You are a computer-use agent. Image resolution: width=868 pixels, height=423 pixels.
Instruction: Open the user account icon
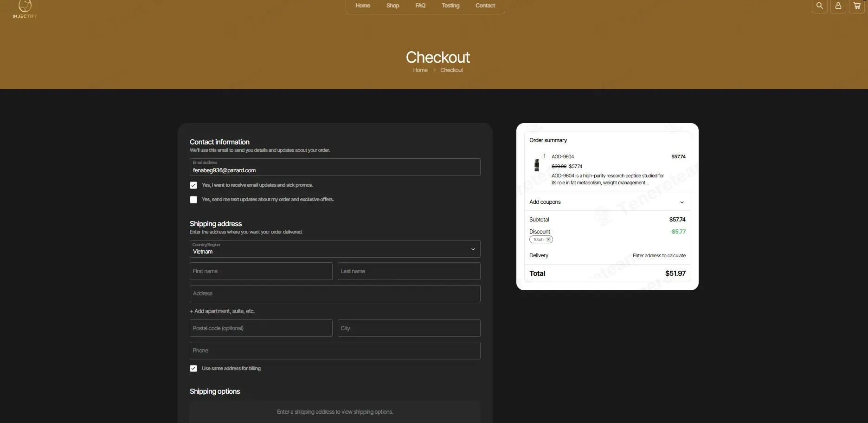click(838, 6)
